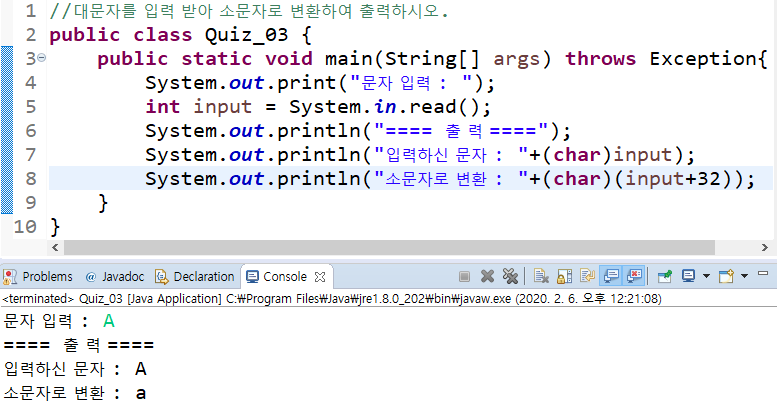The image size is (777, 404).
Task: Click Remove Launch single X icon
Action: coord(488,276)
